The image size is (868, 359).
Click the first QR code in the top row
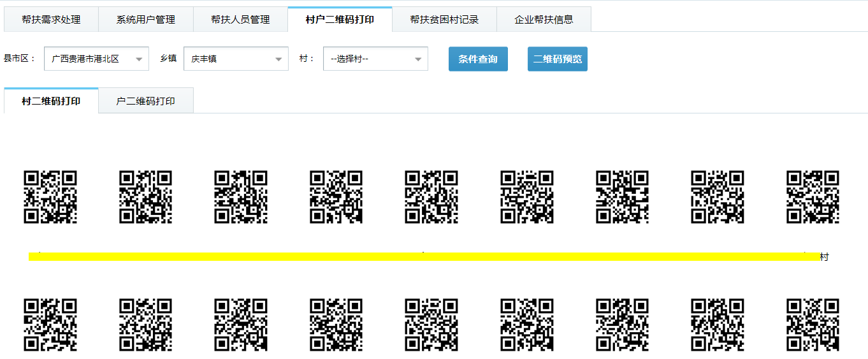coord(50,197)
